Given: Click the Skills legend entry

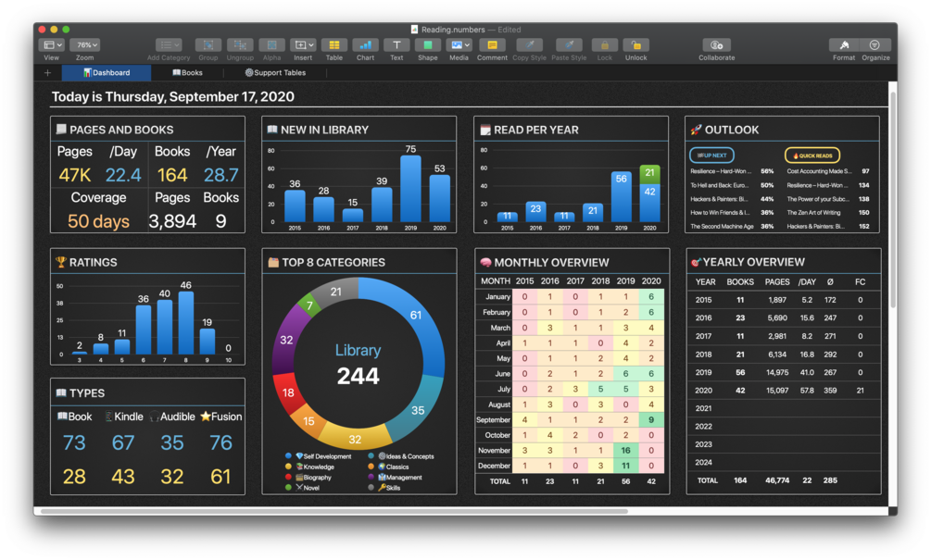Looking at the screenshot, I should click(384, 488).
